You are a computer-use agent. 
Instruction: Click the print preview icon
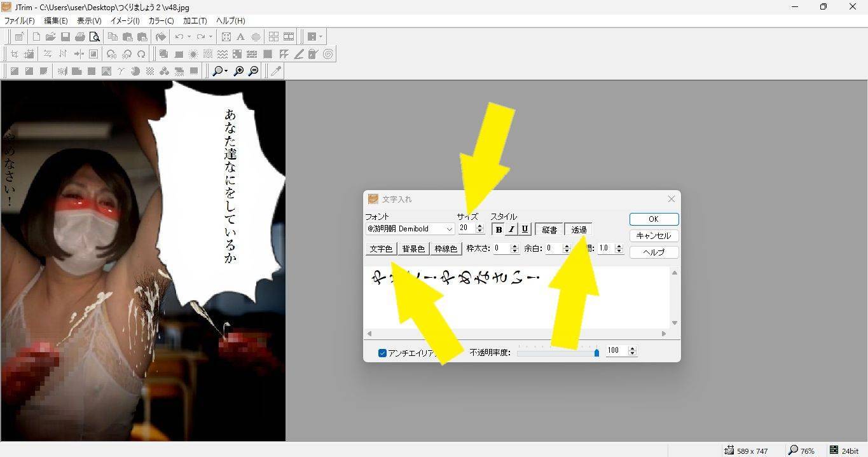[x=95, y=37]
